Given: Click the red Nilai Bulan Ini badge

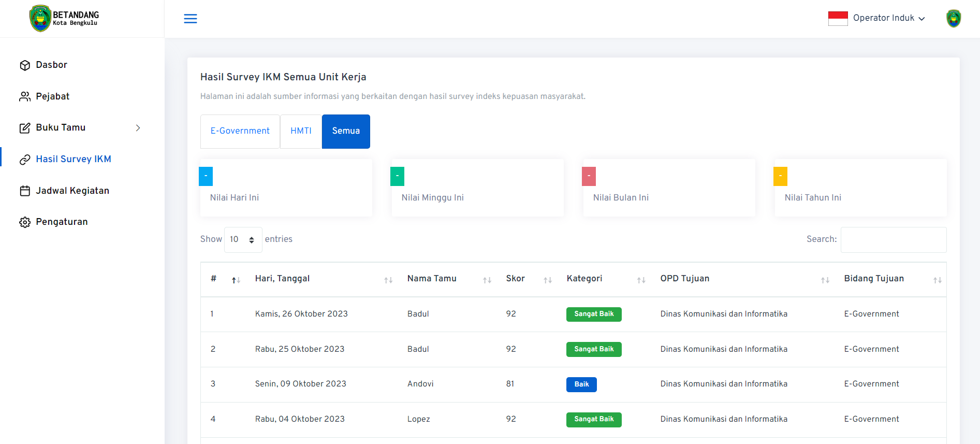Looking at the screenshot, I should click(589, 176).
